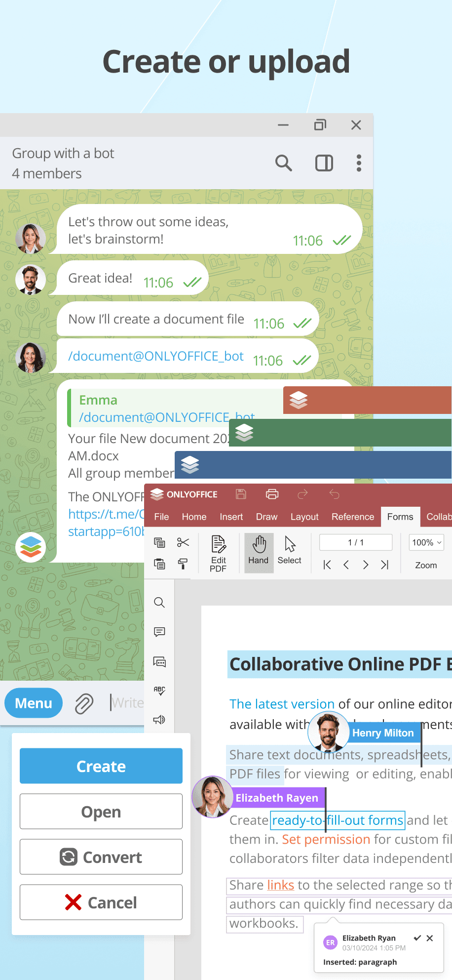
Task: Open the spellcheck ABC sidebar icon
Action: (159, 691)
